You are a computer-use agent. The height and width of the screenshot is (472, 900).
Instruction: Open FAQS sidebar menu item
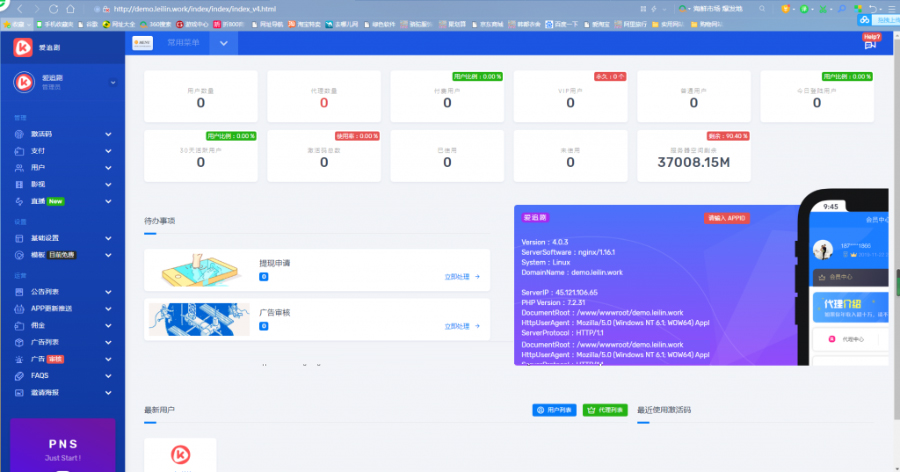click(x=63, y=376)
